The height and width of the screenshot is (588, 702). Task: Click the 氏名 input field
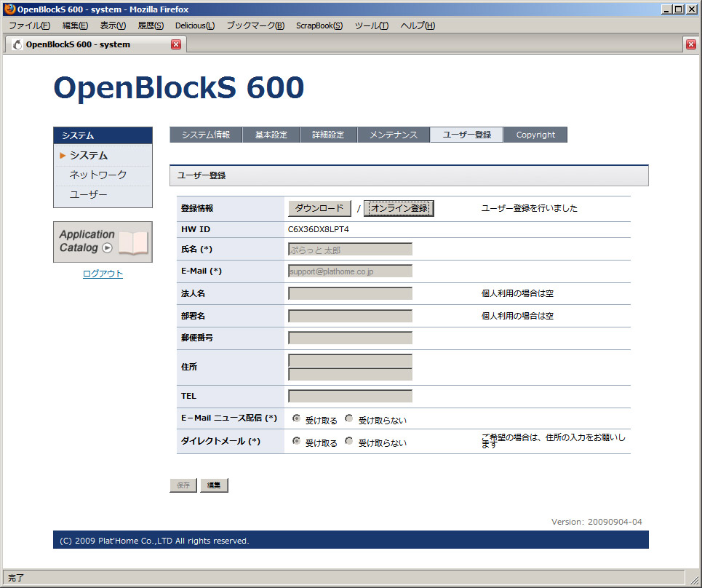click(350, 250)
